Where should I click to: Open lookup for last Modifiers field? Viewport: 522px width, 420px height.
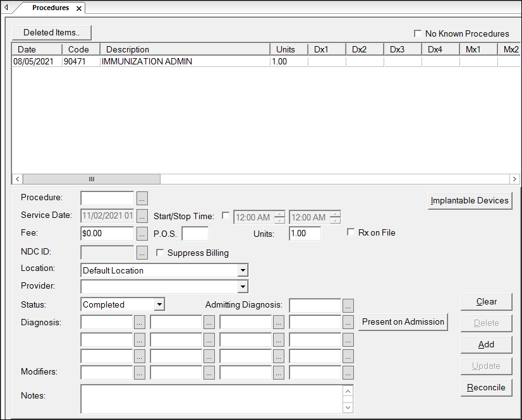tap(348, 373)
